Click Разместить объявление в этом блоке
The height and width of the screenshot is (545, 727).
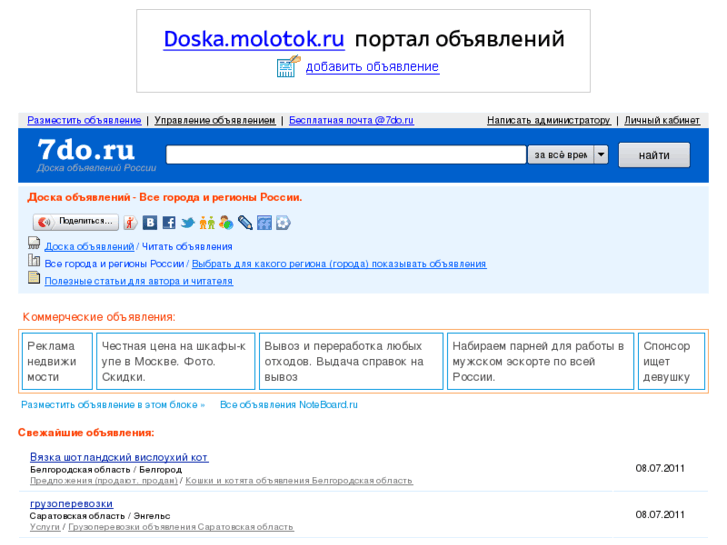[113, 405]
